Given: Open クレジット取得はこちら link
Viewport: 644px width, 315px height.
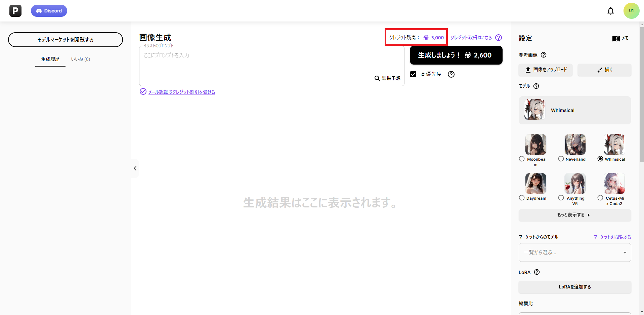Looking at the screenshot, I should 471,38.
